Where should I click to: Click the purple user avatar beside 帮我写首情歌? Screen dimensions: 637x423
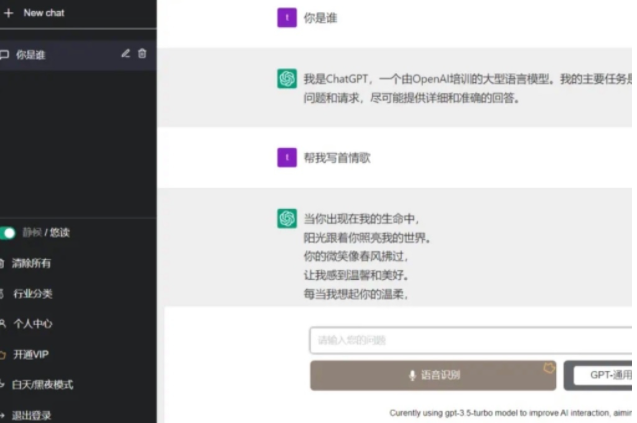point(286,157)
